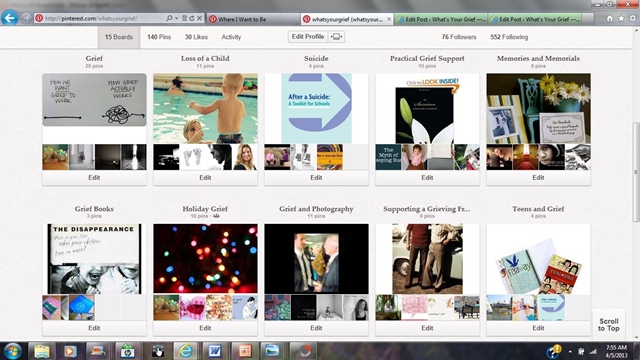Open the browser Tools gear icon
The height and width of the screenshot is (360, 640).
click(x=633, y=18)
